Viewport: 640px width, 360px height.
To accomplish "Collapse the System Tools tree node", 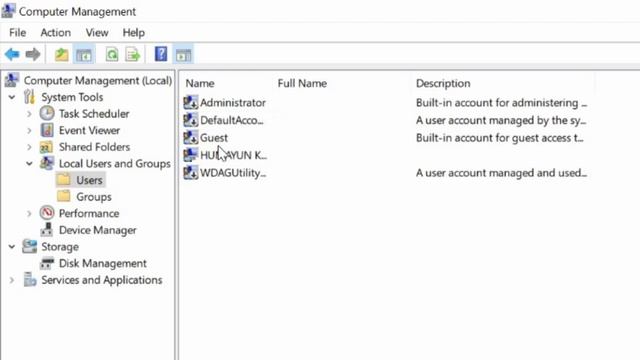I will pos(12,97).
